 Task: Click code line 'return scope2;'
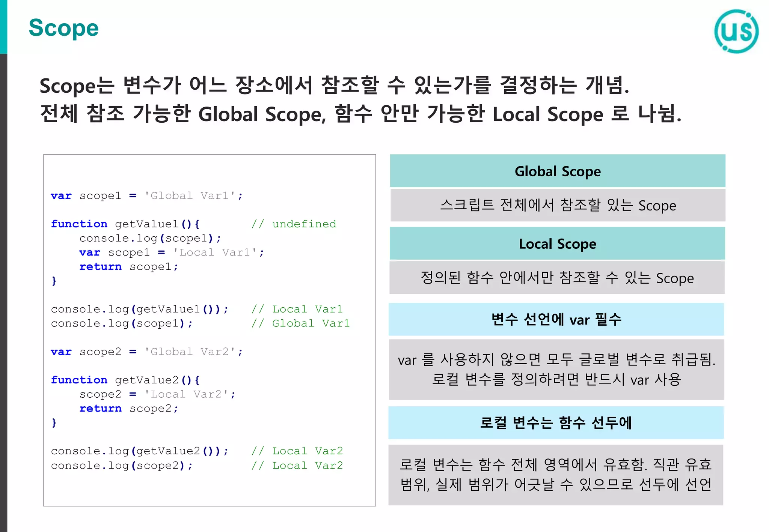pos(129,409)
